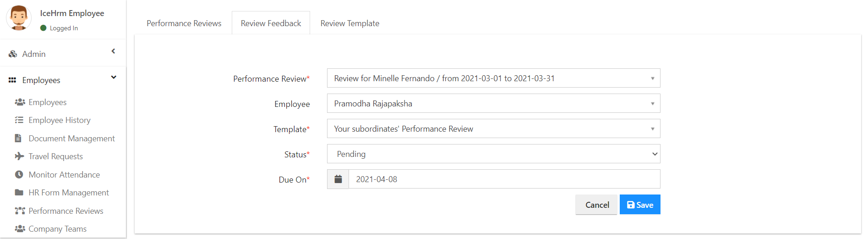Click the Employee History list icon

(19, 120)
